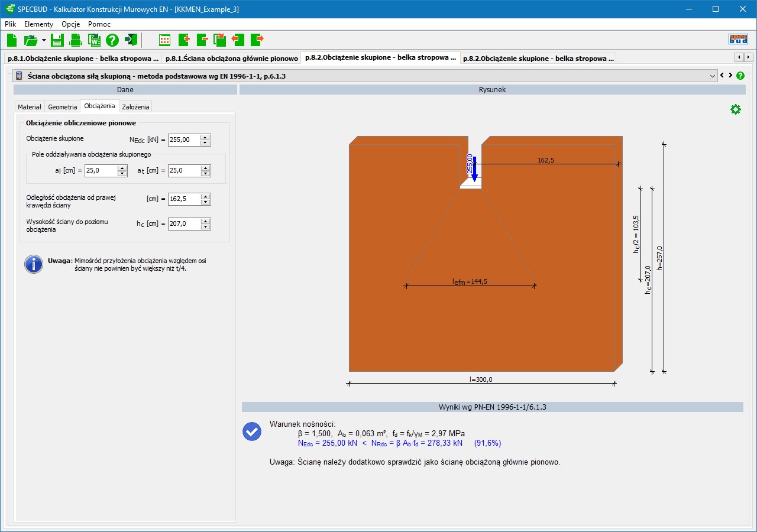Create a new file from the toolbar

pyautogui.click(x=12, y=40)
